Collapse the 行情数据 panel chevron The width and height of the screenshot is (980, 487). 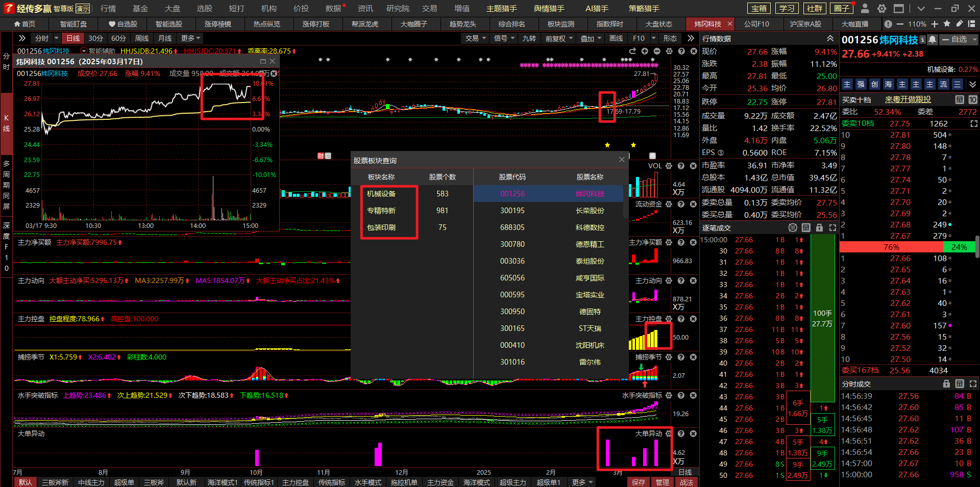click(x=830, y=38)
